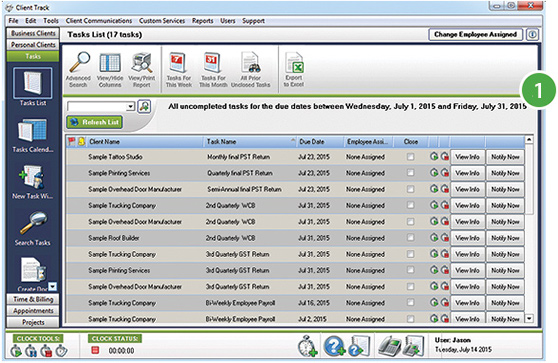Viewport: 558px width, 363px height.
Task: Open the Time & Billing section
Action: tap(33, 299)
